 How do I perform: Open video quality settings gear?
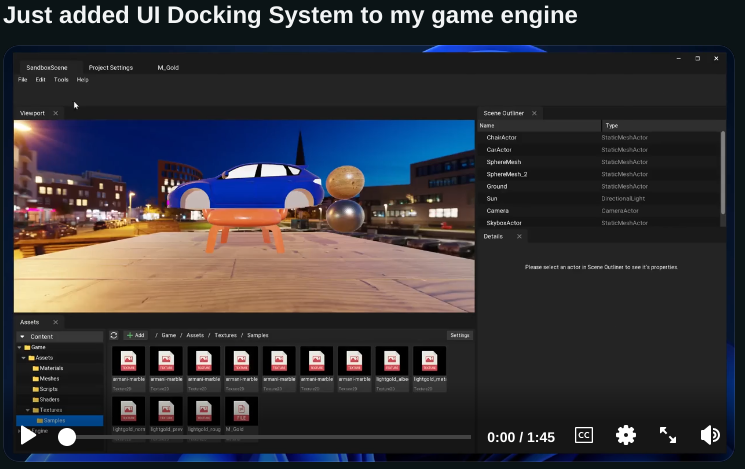626,435
